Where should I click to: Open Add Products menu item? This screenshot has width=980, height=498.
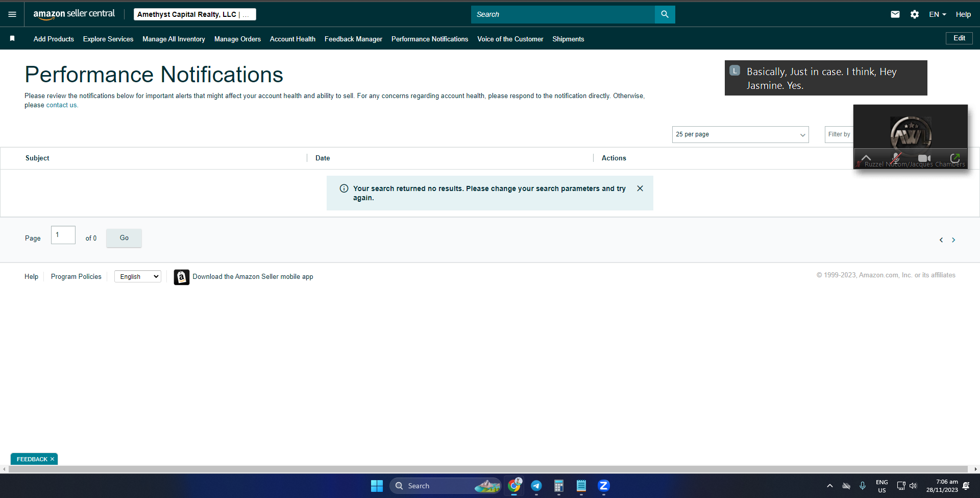pos(54,39)
